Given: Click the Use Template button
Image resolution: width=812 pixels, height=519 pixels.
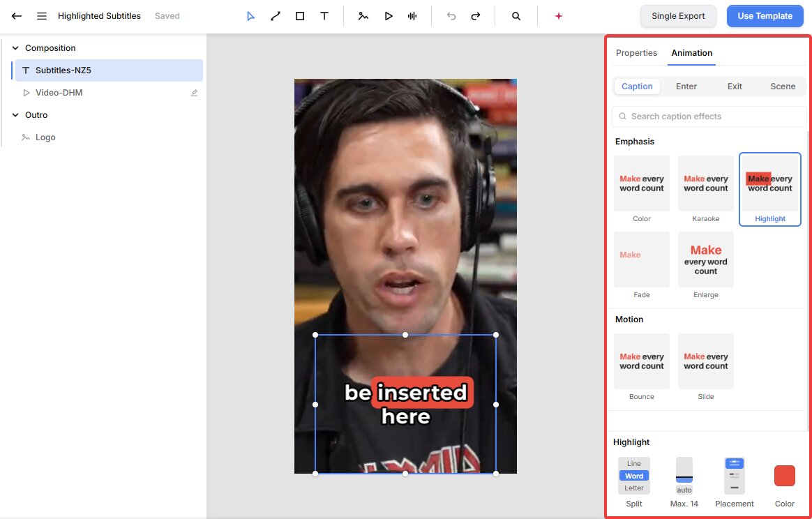Looking at the screenshot, I should (765, 16).
